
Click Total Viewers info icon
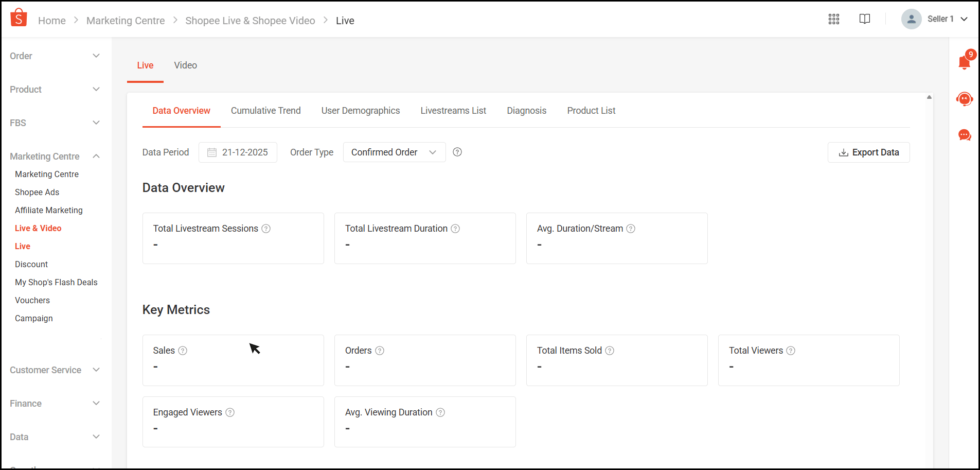point(791,351)
